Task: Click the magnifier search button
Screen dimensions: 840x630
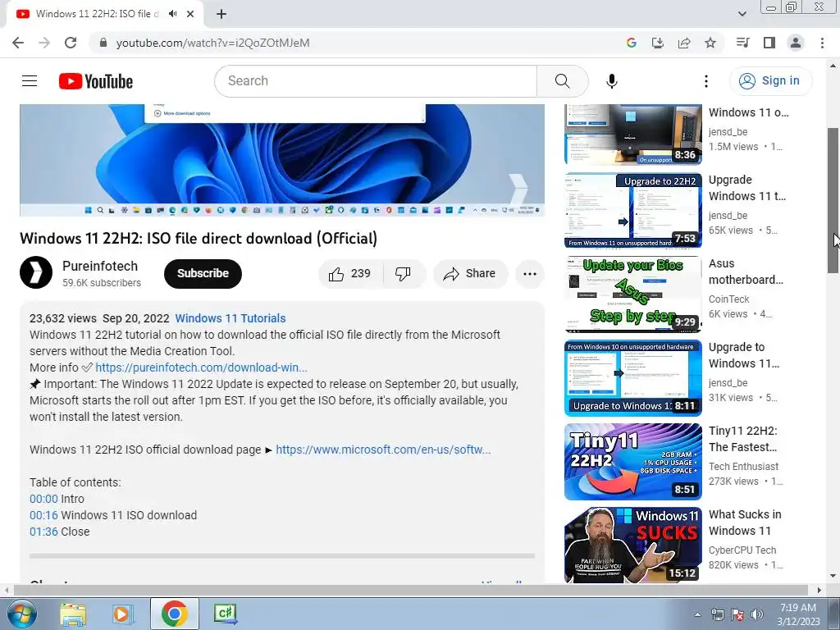Action: [563, 81]
